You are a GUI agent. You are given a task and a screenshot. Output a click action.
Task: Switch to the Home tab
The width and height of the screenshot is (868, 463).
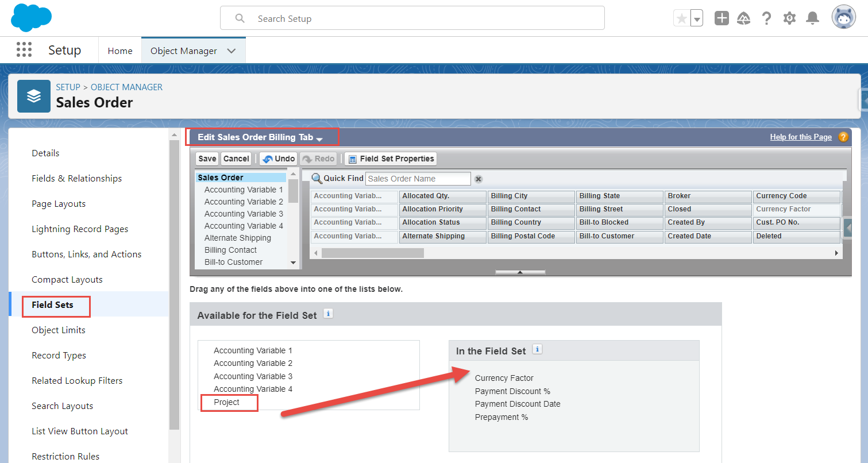coord(120,51)
